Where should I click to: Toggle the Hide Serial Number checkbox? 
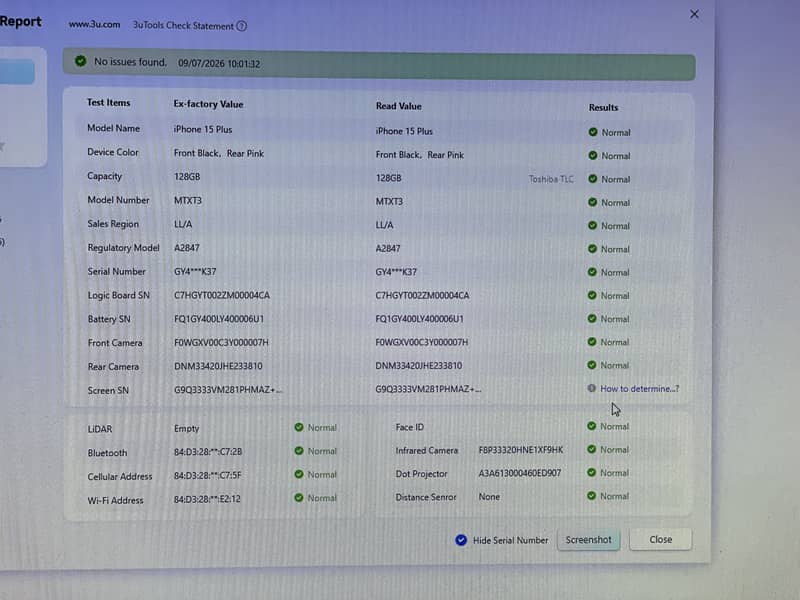click(x=461, y=540)
